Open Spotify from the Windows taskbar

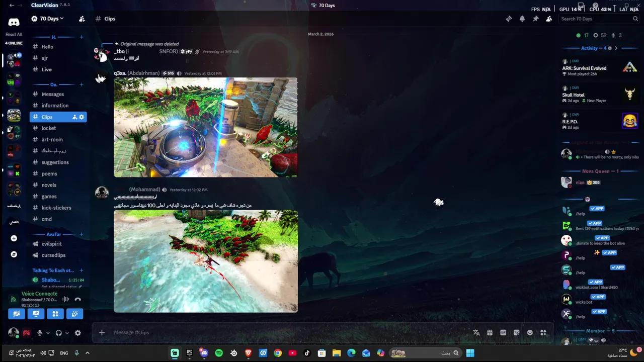(x=219, y=353)
